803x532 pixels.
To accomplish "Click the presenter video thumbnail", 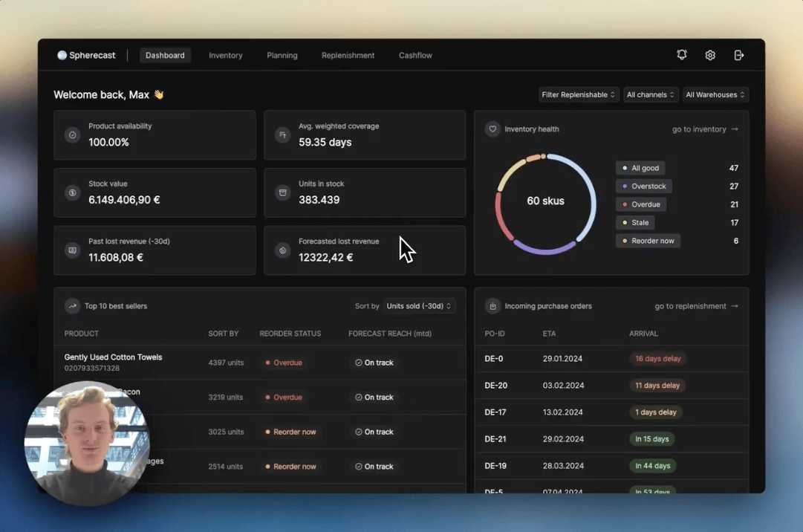I will click(x=87, y=443).
